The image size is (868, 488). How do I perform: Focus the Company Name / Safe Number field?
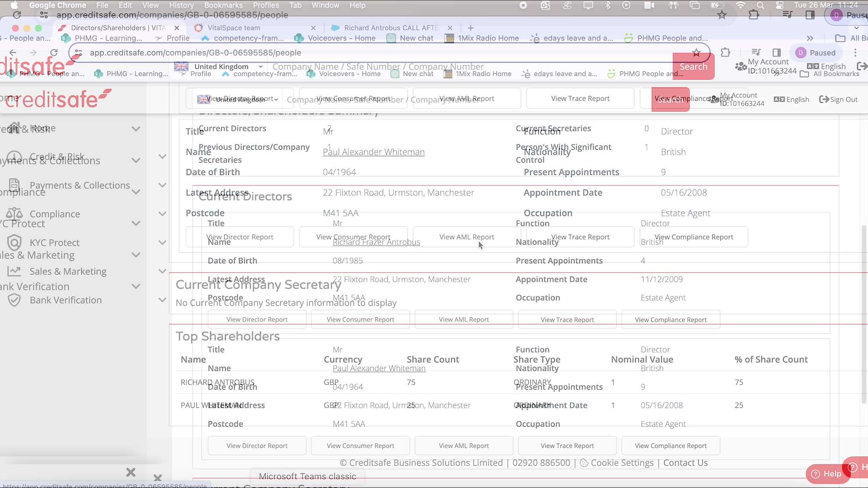tap(378, 67)
